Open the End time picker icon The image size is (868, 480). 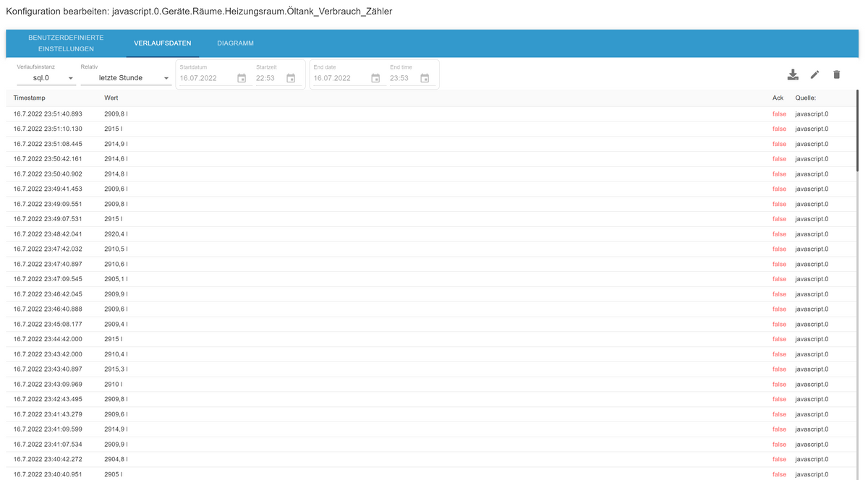[x=425, y=78]
